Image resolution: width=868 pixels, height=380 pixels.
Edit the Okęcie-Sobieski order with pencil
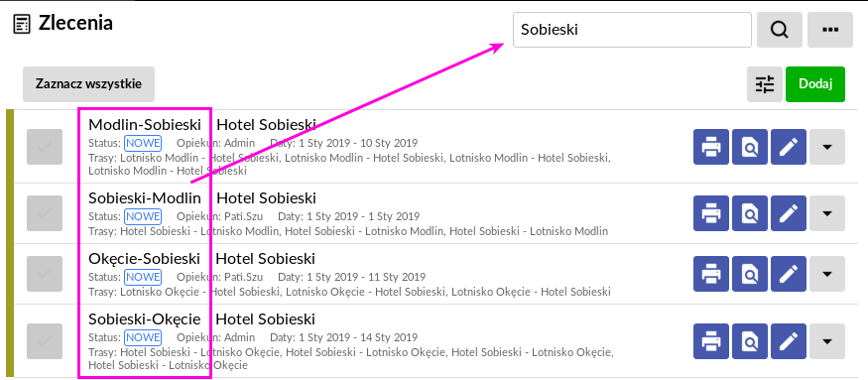click(x=789, y=274)
